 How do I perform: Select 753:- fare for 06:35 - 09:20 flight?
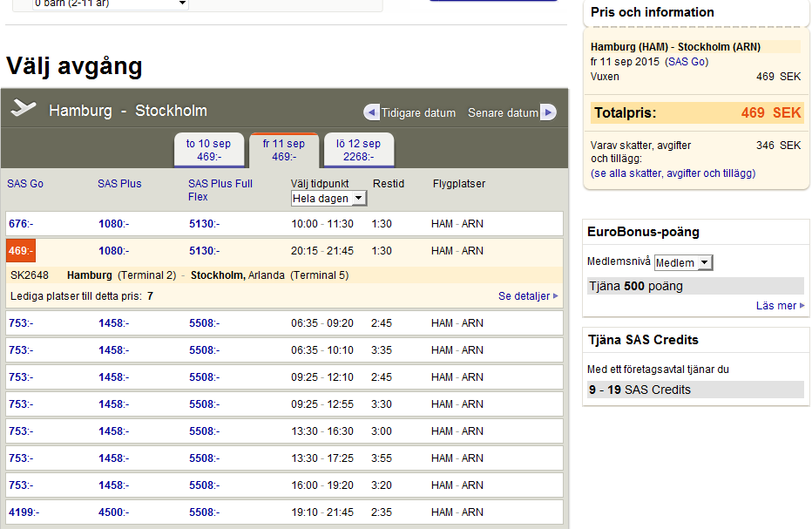(x=21, y=323)
